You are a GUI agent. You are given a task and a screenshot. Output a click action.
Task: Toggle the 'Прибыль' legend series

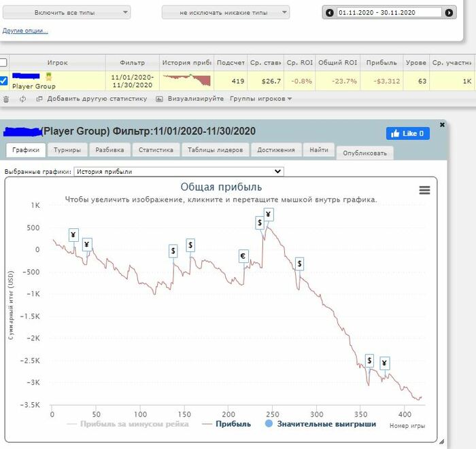tap(226, 424)
